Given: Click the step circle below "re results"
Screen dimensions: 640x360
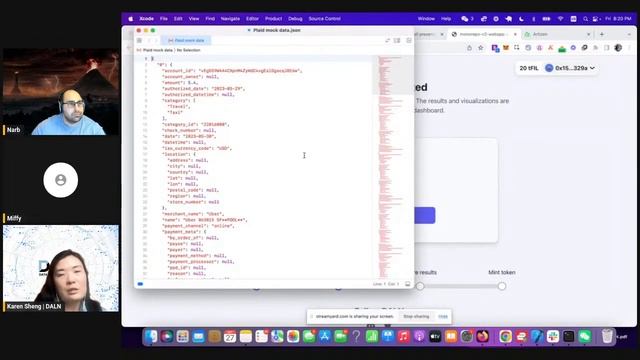Looking at the screenshot, I should click(x=420, y=286).
